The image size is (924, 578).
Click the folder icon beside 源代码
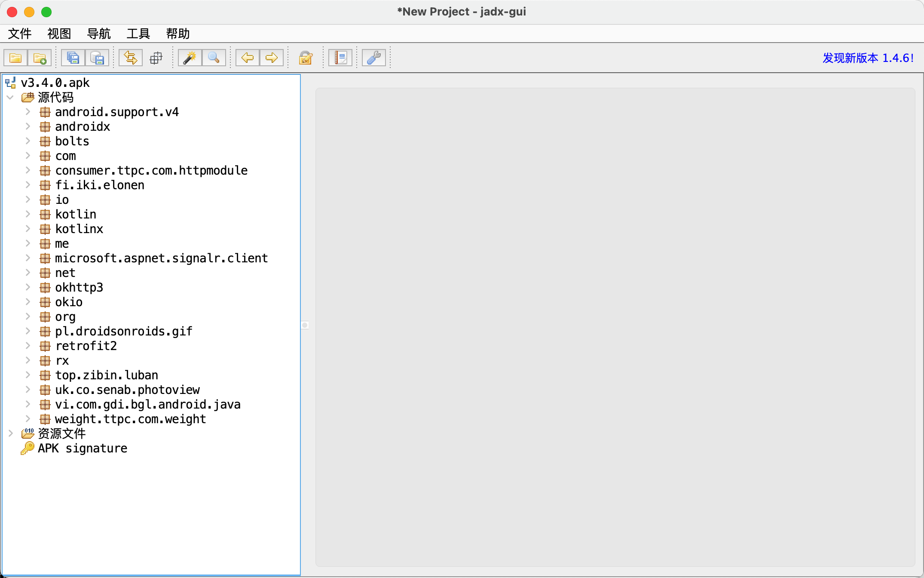(28, 98)
